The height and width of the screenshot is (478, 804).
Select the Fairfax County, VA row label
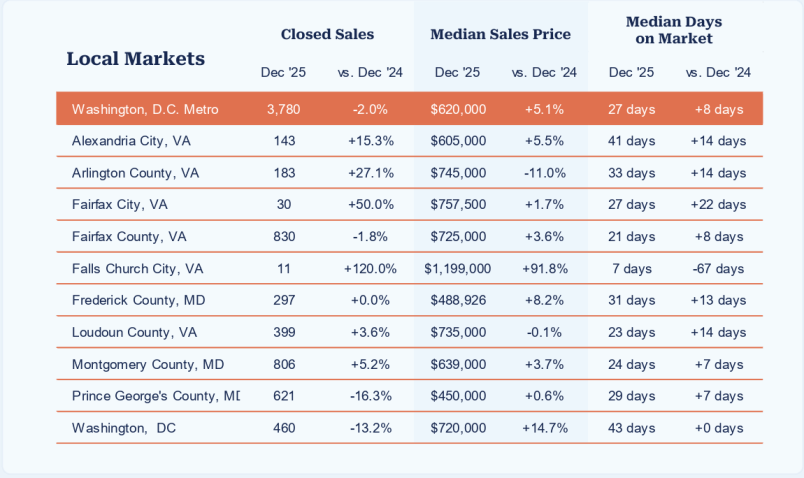click(129, 237)
